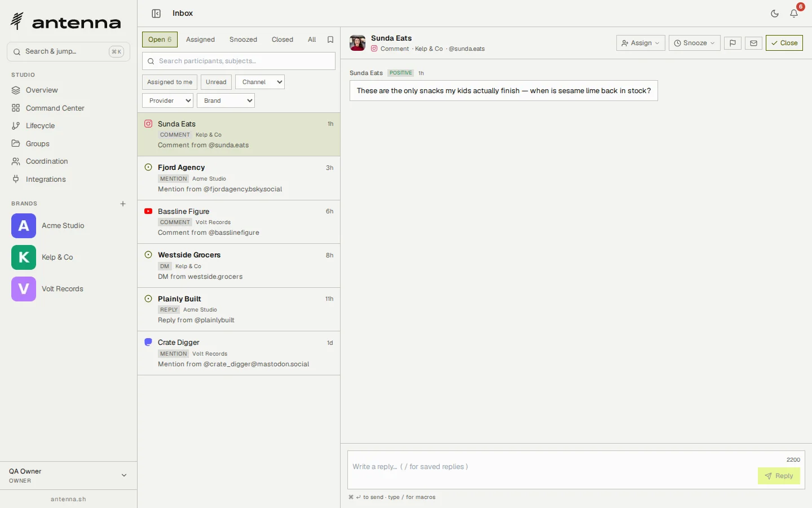Open the Fjord Agency conversation
The width and height of the screenshot is (812, 508).
click(239, 178)
